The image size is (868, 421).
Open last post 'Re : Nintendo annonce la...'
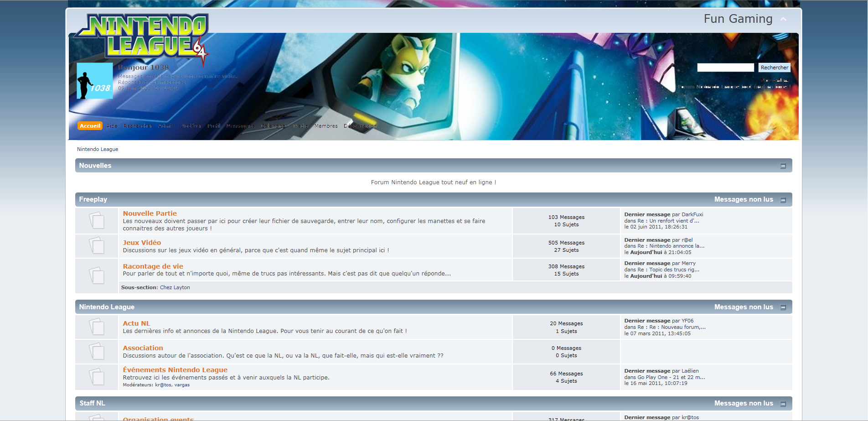pos(671,246)
